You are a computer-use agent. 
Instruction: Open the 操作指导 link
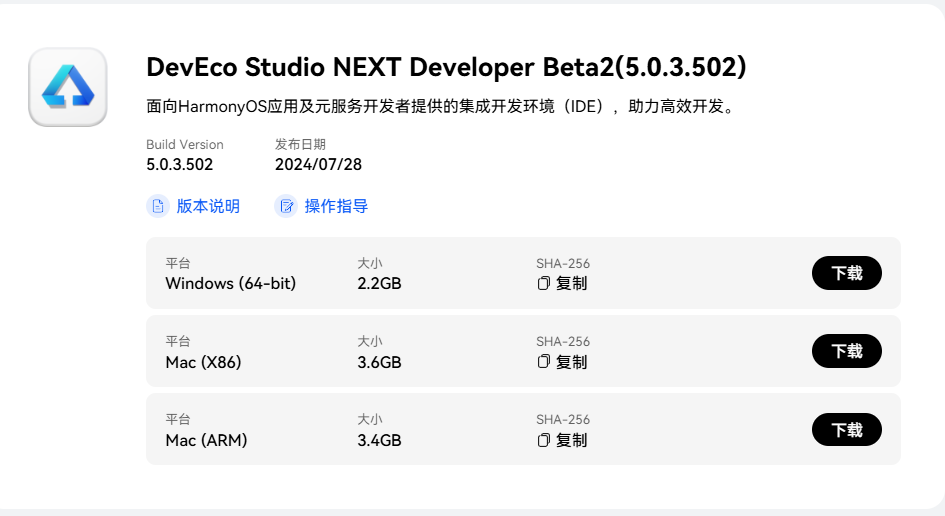click(x=336, y=206)
